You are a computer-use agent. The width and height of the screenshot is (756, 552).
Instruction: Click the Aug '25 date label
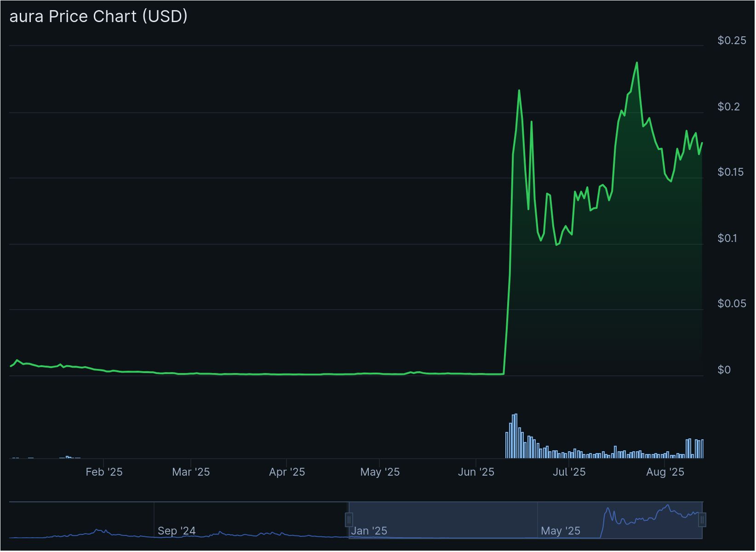click(x=665, y=472)
